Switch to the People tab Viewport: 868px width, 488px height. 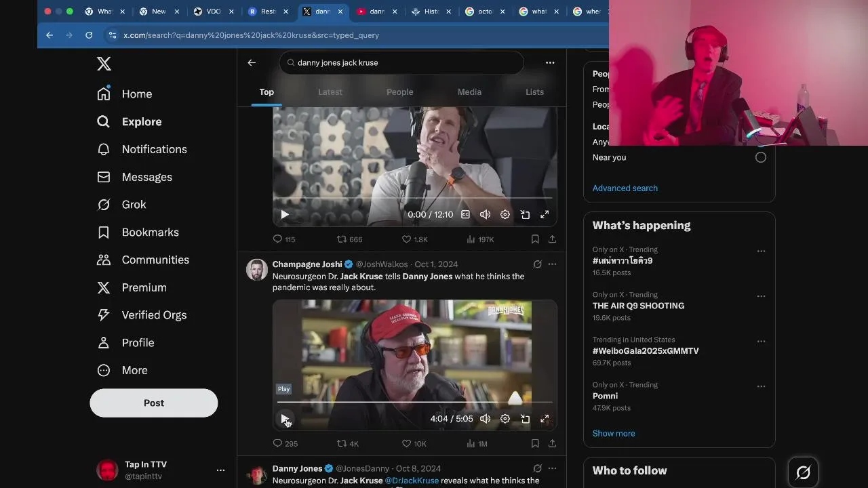click(x=400, y=92)
